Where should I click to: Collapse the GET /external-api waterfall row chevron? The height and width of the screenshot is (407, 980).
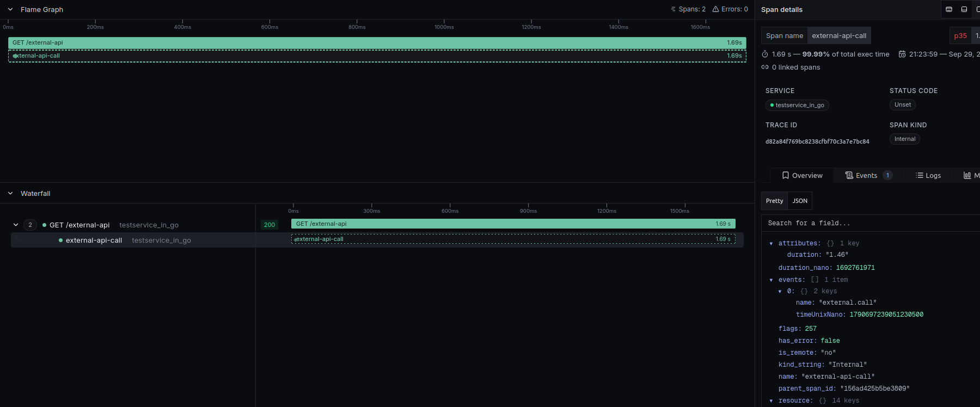pyautogui.click(x=16, y=225)
